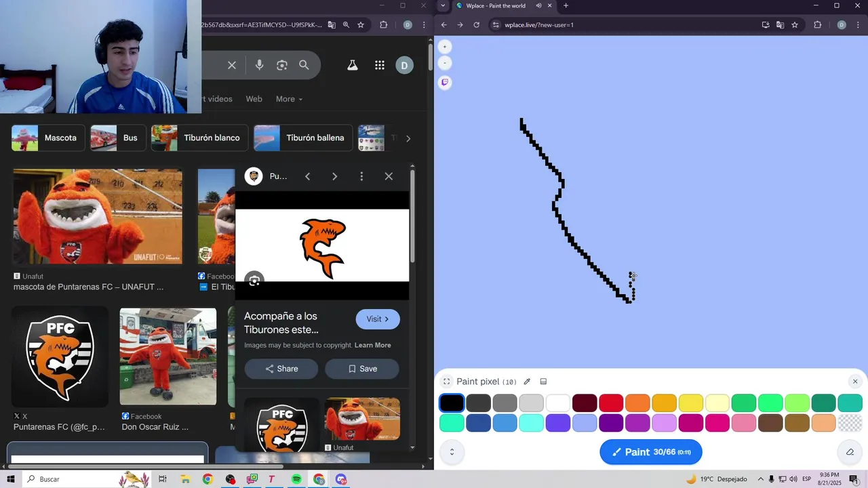Search inside image with lens overlay icon

point(254,281)
